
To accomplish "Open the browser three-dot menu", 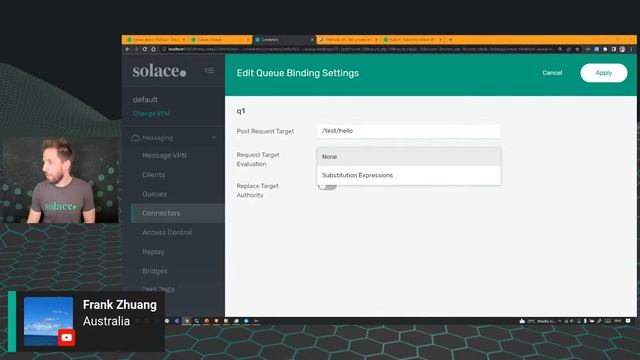I will point(631,49).
